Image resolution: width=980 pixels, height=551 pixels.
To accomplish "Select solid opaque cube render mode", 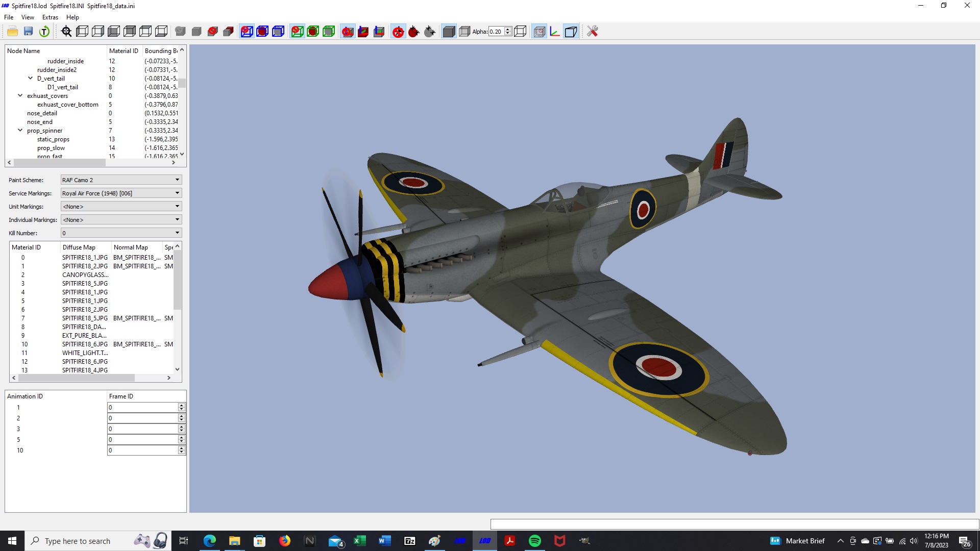I will (x=449, y=32).
